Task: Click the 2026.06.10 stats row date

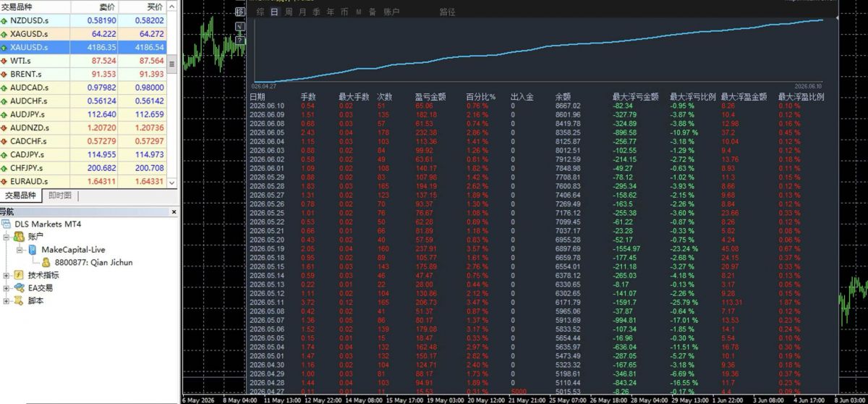Action: pos(267,106)
